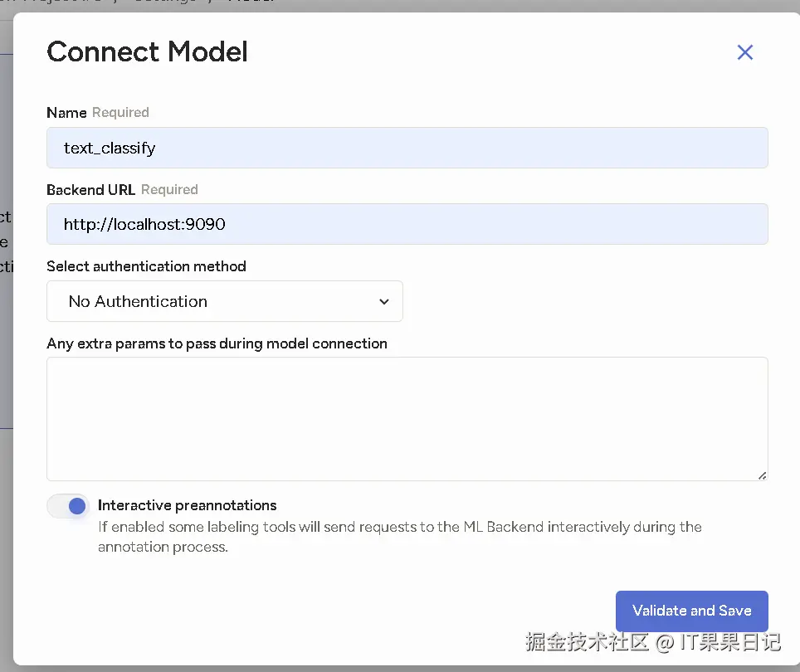Click the "Interactive preannotations" label text
The image size is (800, 672).
pos(187,505)
